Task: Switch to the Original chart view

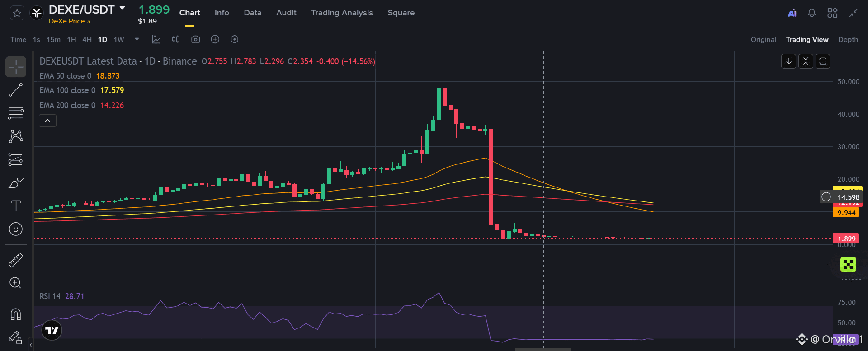Action: 763,40
